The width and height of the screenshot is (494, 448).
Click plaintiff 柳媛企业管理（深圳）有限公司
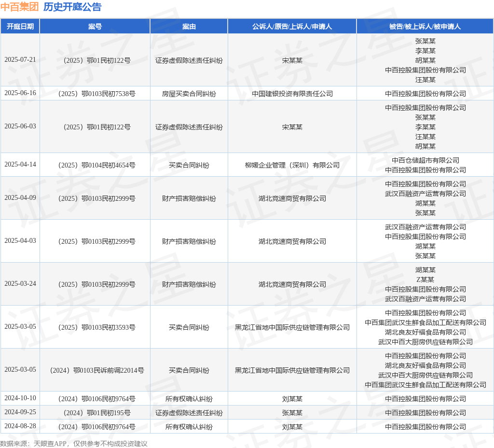pyautogui.click(x=292, y=165)
